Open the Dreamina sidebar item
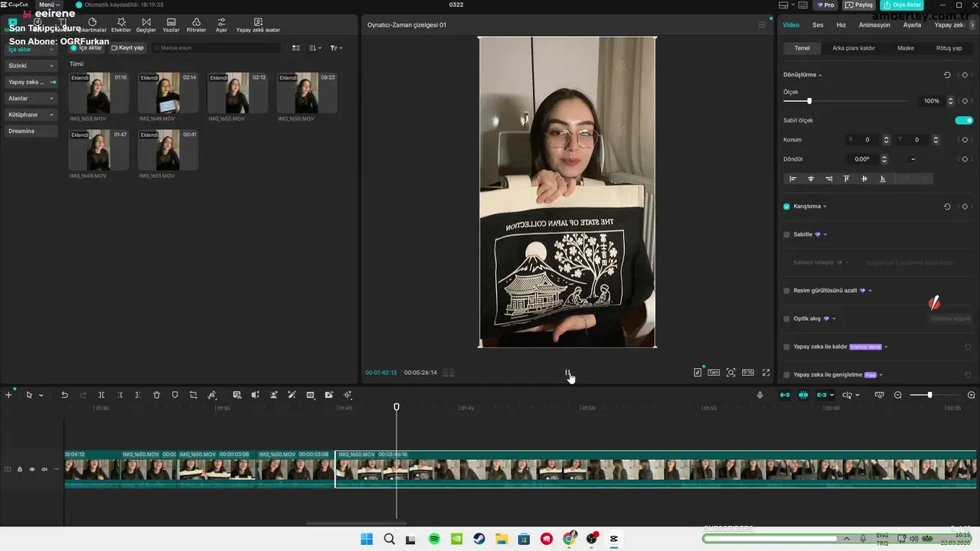The height and width of the screenshot is (551, 980). 31,131
